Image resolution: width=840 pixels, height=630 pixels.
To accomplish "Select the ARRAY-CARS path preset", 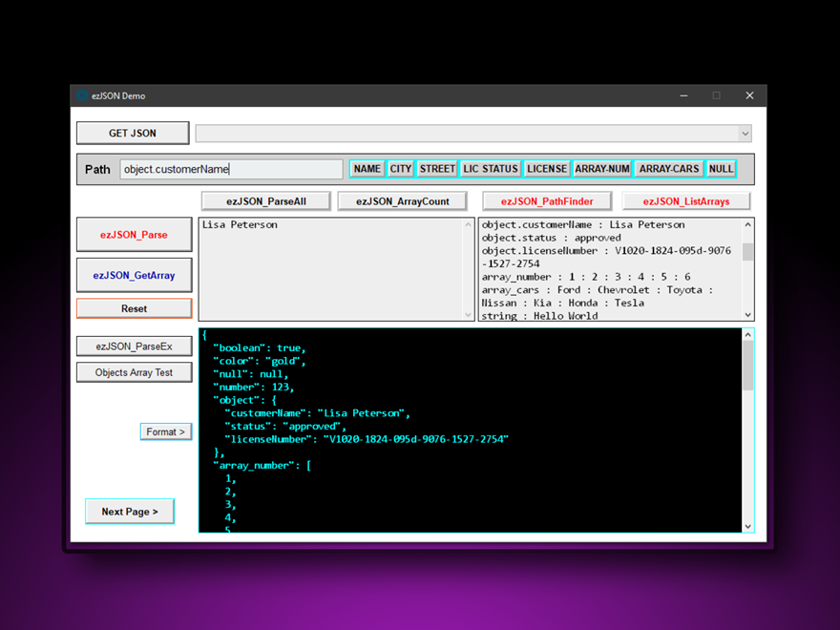I will click(669, 169).
